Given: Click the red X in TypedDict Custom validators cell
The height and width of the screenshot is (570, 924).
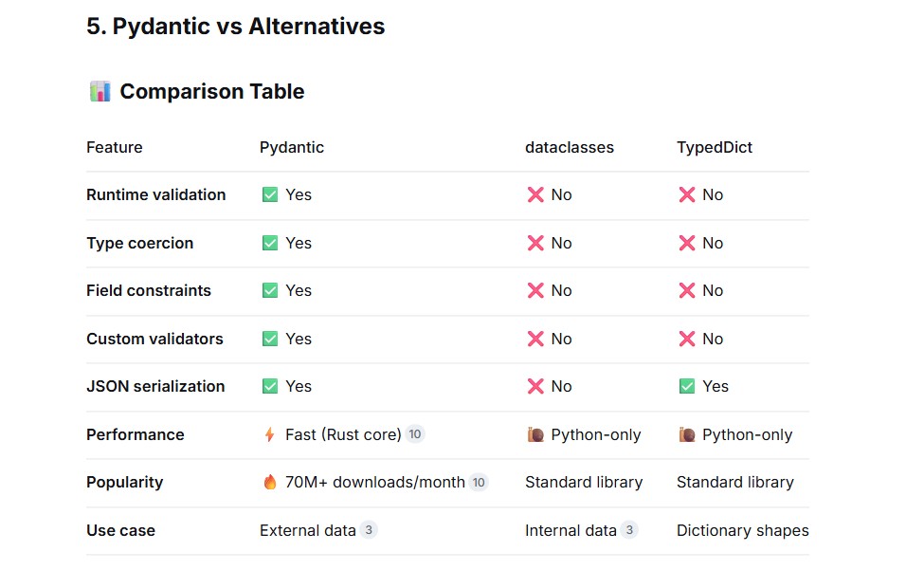Looking at the screenshot, I should click(x=686, y=339).
